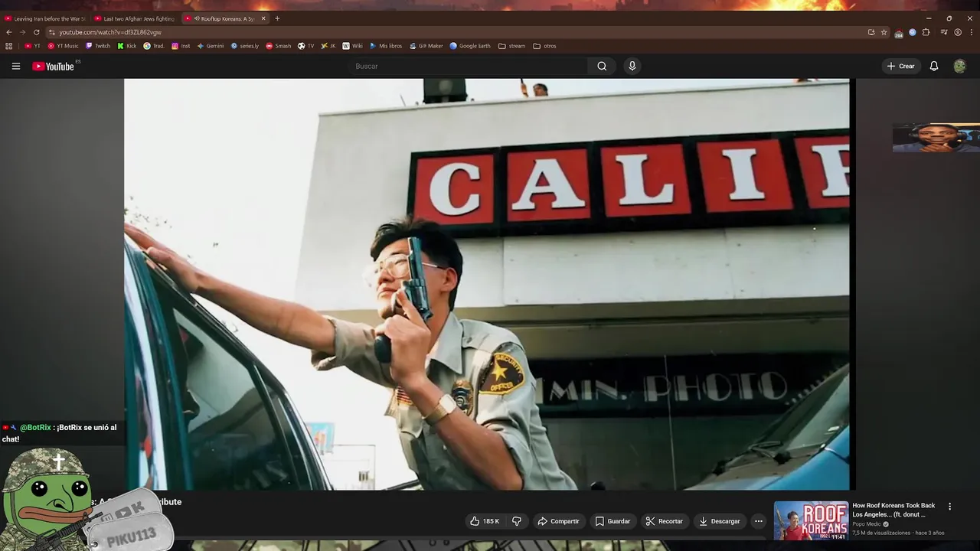Screen dimensions: 980x551
Task: Open YouTube notifications bell
Action: point(934,66)
